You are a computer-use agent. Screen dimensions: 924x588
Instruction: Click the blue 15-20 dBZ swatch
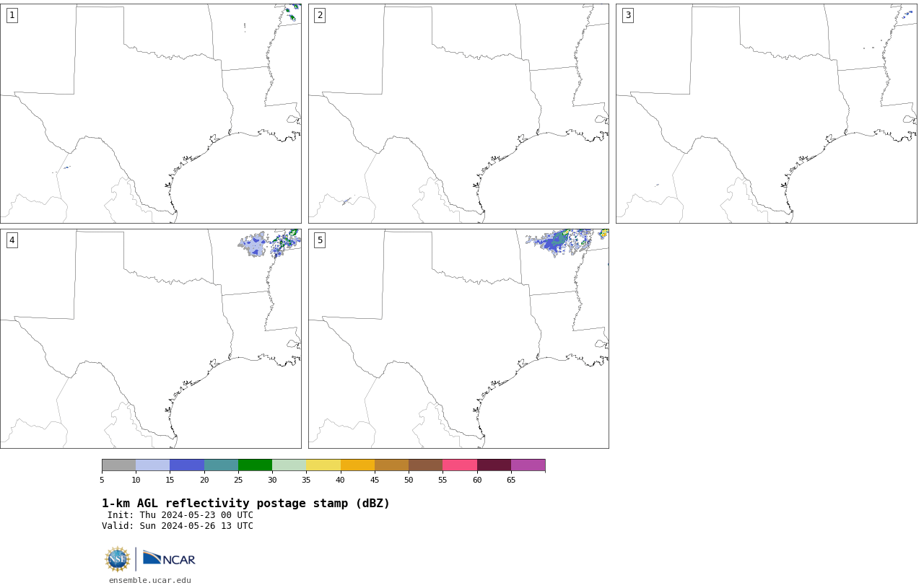click(x=187, y=465)
